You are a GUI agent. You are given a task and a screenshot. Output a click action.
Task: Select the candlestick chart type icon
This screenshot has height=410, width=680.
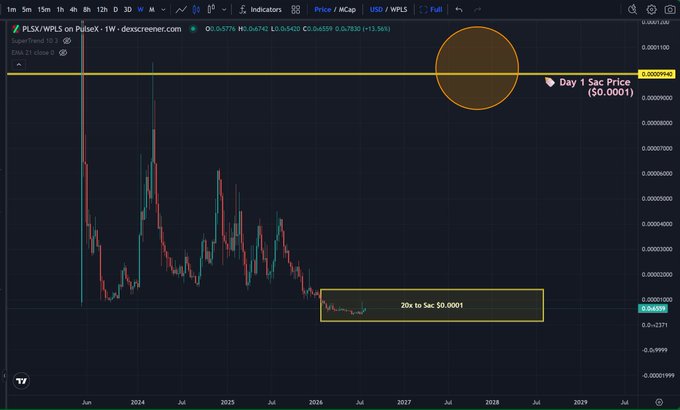pyautogui.click(x=196, y=9)
